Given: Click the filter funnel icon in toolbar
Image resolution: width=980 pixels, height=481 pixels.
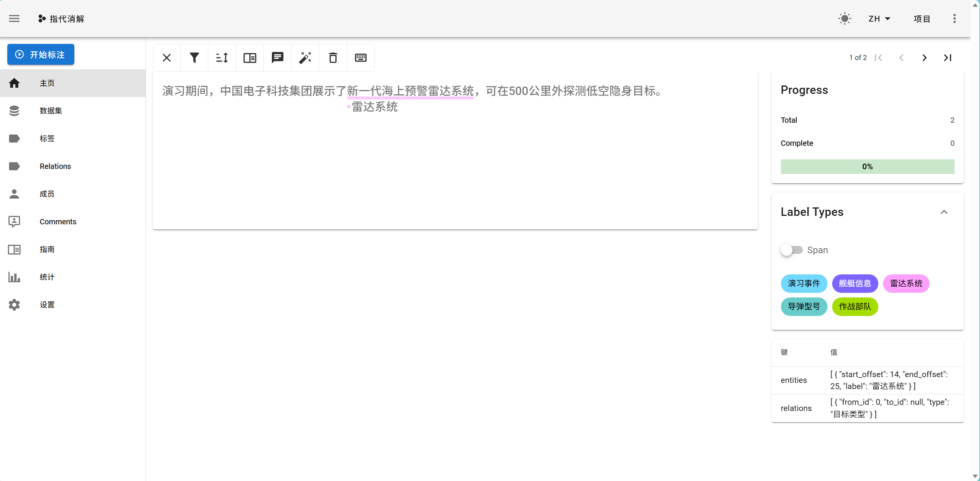Looking at the screenshot, I should point(194,58).
